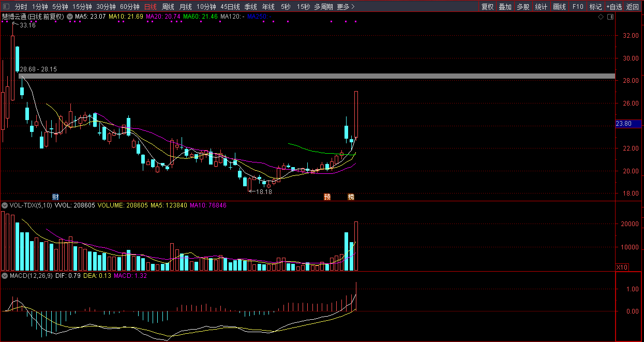Screen dimensions: 644x342
Task: Click the blue 财 financial marker
Action: coord(56,197)
